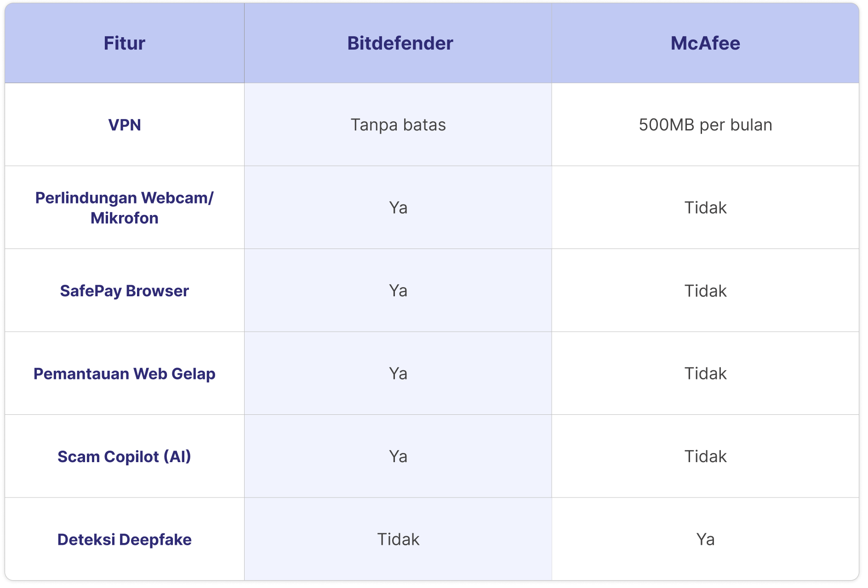The image size is (868, 588).
Task: Select the Deteksi Deepfake row label
Action: click(124, 539)
